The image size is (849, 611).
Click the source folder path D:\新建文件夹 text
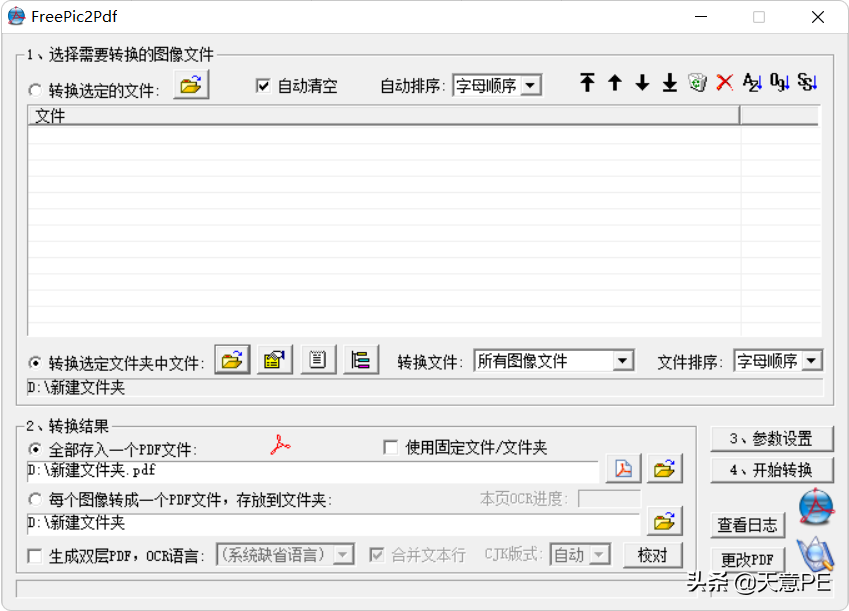pos(76,388)
